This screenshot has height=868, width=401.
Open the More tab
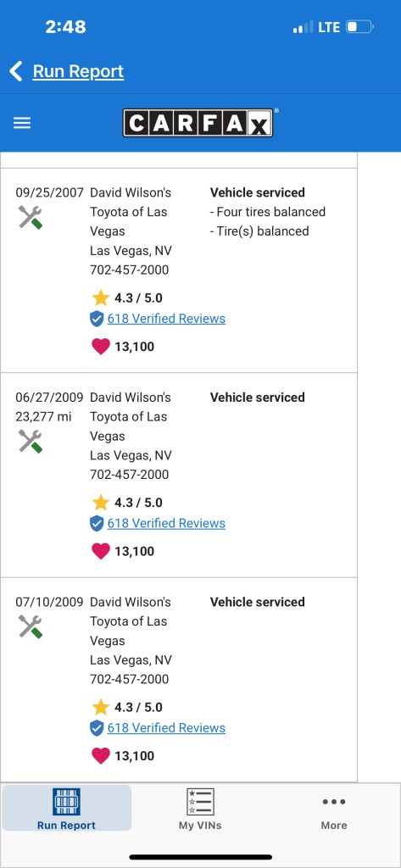point(334,809)
